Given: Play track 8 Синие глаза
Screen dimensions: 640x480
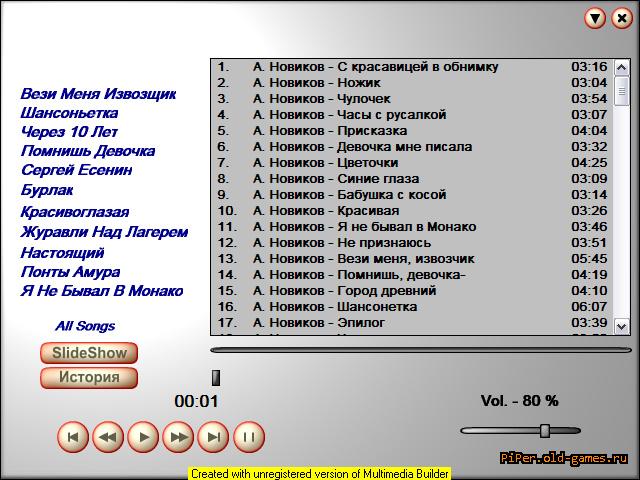Looking at the screenshot, I should click(x=412, y=179).
